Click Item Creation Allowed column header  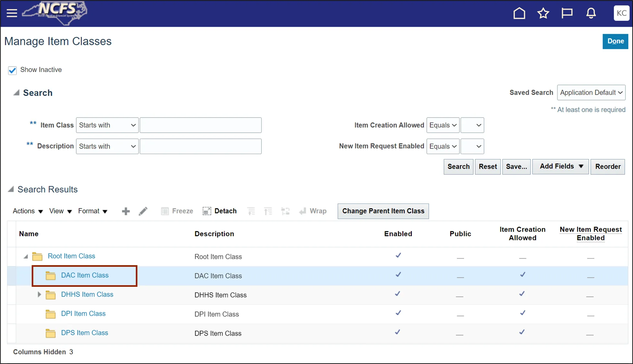[x=522, y=234]
